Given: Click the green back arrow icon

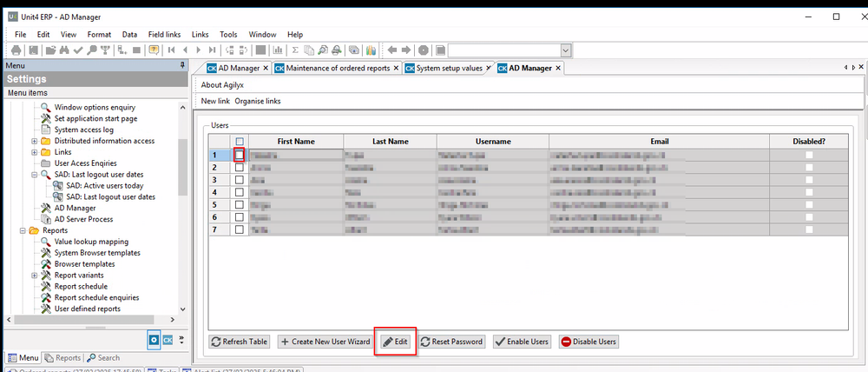Looking at the screenshot, I should pos(391,50).
